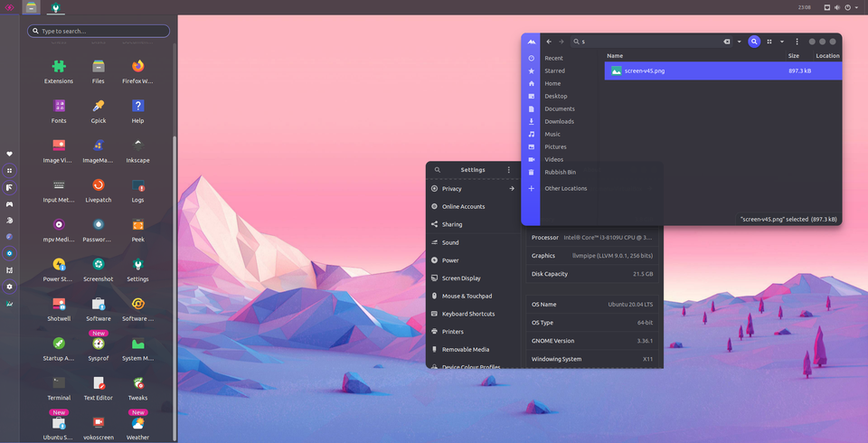This screenshot has width=868, height=443.
Task: Select Power in Settings
Action: (473, 260)
